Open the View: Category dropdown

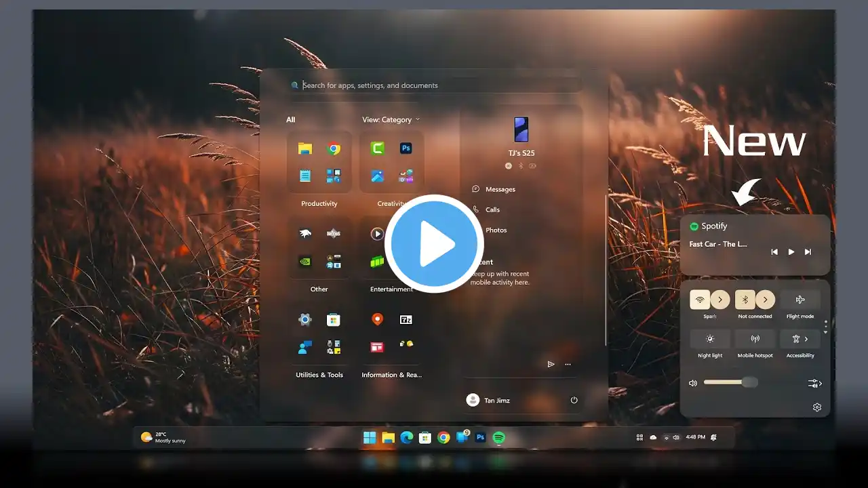click(391, 120)
